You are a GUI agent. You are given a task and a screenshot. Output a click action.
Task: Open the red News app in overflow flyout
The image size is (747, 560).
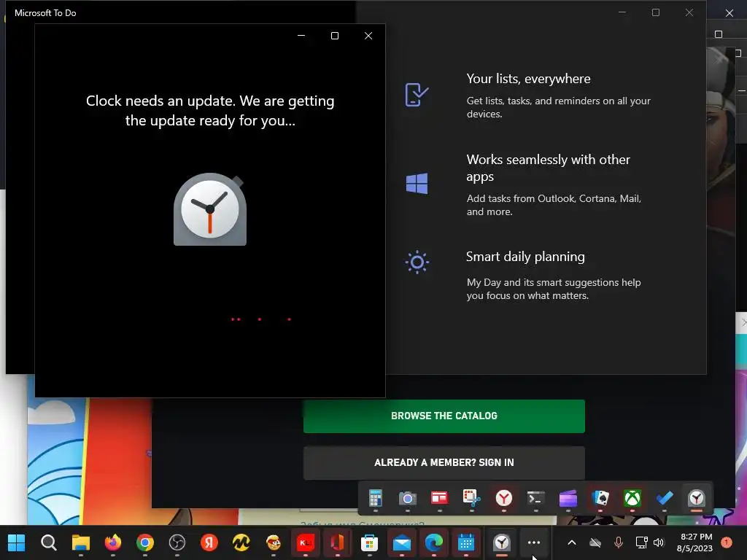click(439, 498)
